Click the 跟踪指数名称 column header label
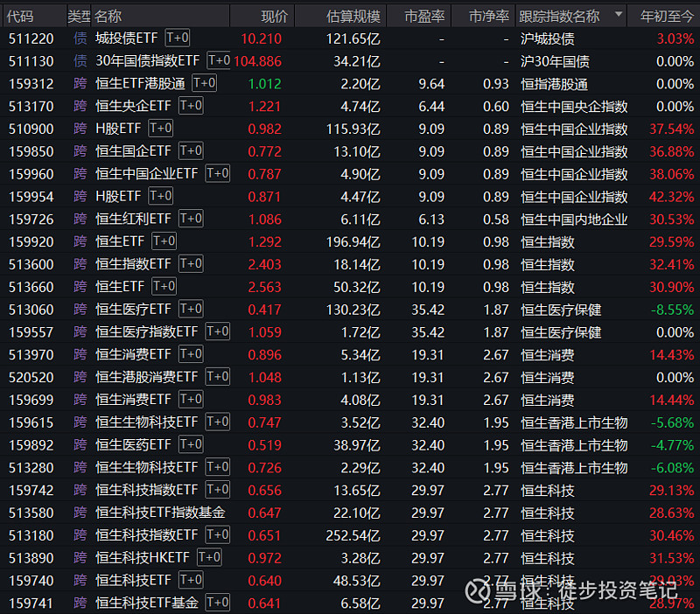 559,17
